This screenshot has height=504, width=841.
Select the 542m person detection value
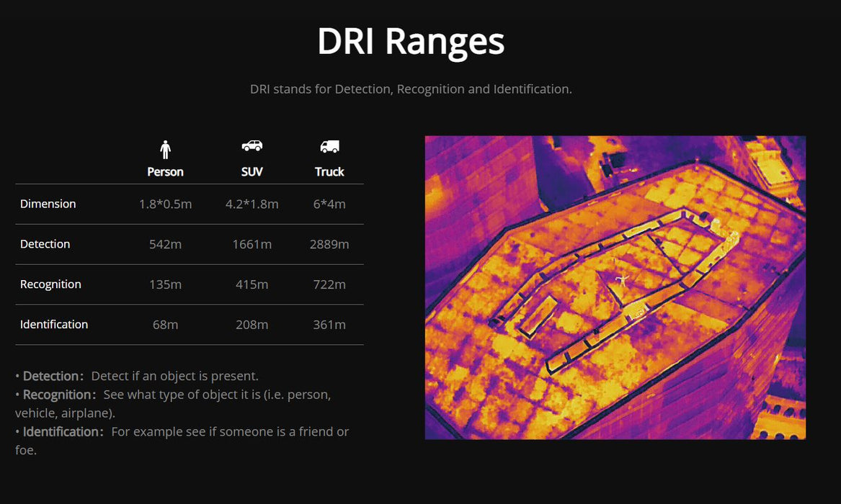[x=165, y=244]
